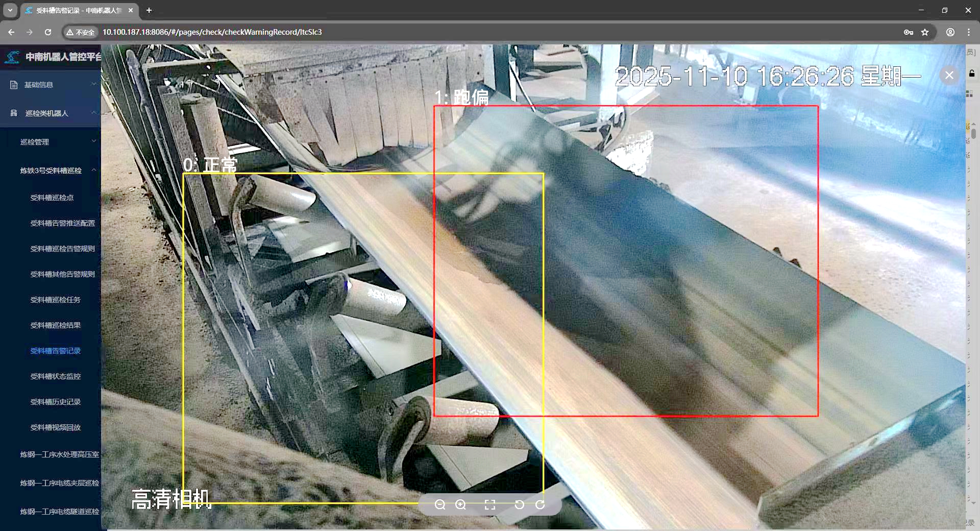Go to 受料槽视频回放 page
The width and height of the screenshot is (980, 531).
click(x=56, y=427)
